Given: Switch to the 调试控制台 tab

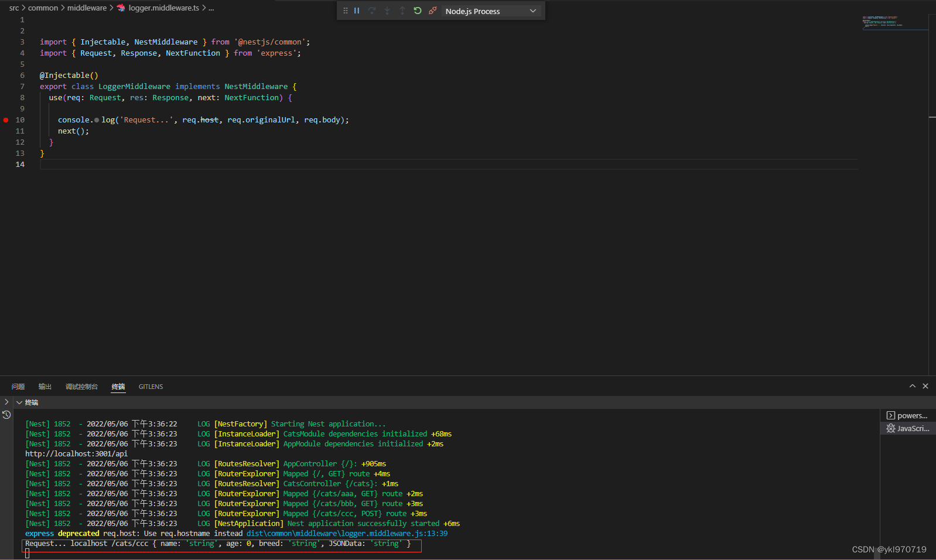Looking at the screenshot, I should point(81,387).
